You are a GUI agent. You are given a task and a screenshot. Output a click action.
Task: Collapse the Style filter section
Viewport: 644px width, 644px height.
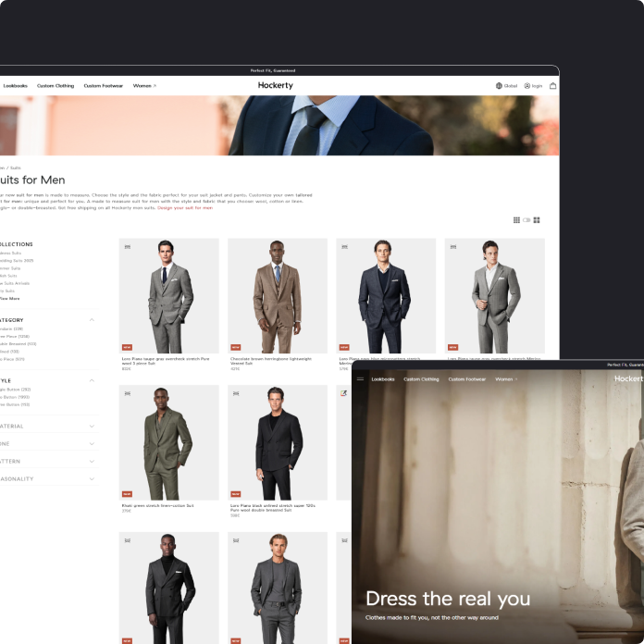[x=92, y=380]
